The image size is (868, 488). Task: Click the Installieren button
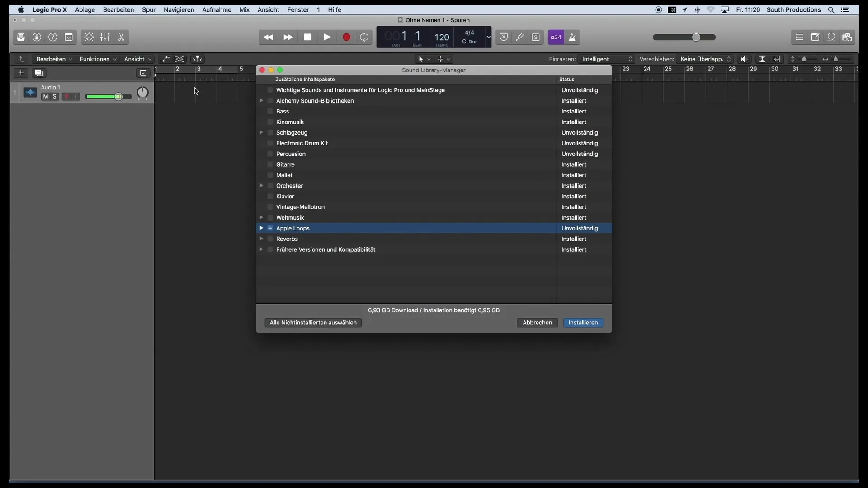pyautogui.click(x=582, y=322)
